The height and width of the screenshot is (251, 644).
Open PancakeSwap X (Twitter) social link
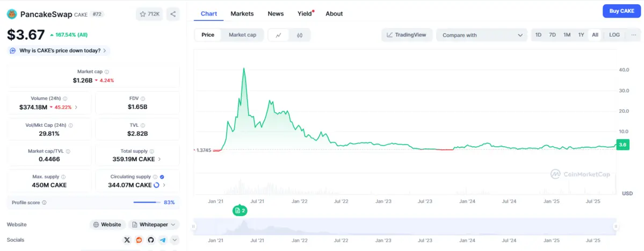click(x=127, y=240)
